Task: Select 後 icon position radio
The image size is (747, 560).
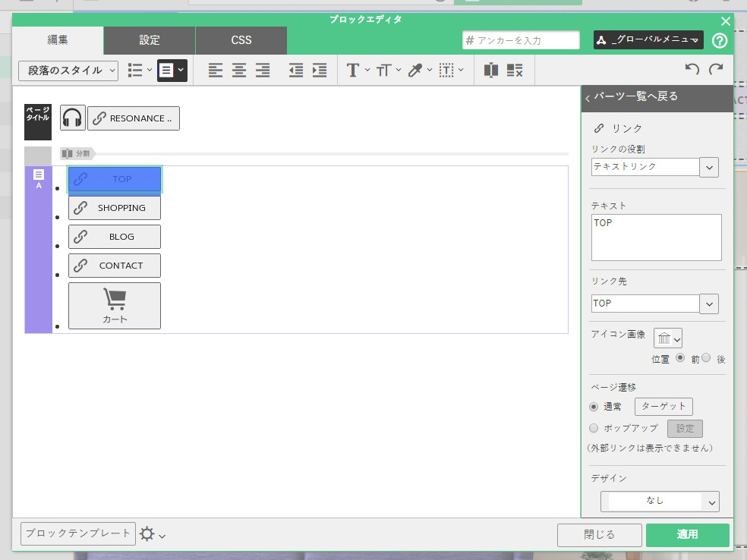Action: [706, 357]
